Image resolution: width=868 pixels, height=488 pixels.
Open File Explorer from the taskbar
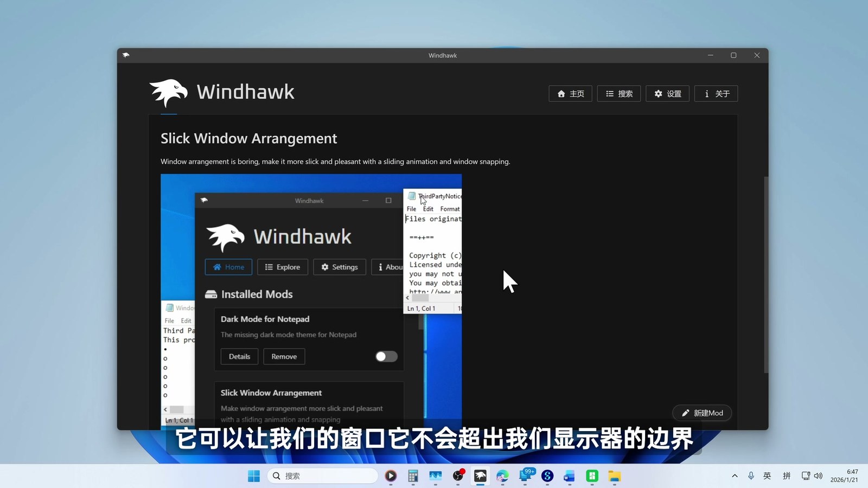coord(614,476)
